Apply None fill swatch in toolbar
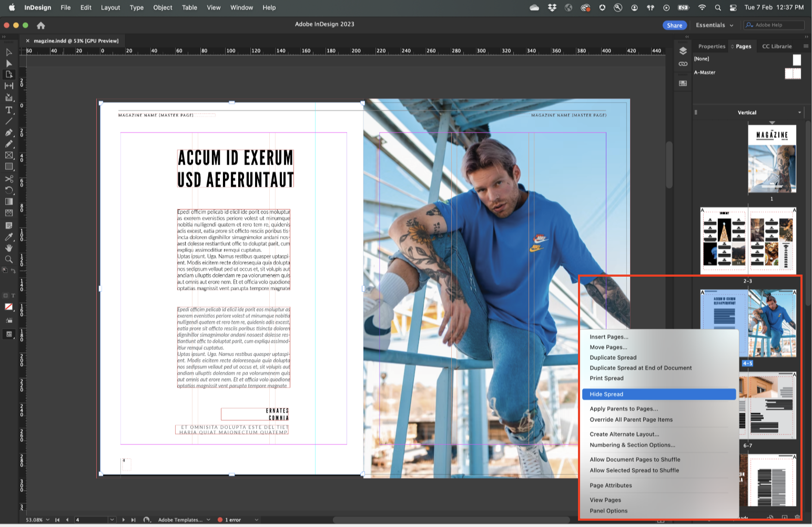Viewport: 812px width, 527px height. 8,307
